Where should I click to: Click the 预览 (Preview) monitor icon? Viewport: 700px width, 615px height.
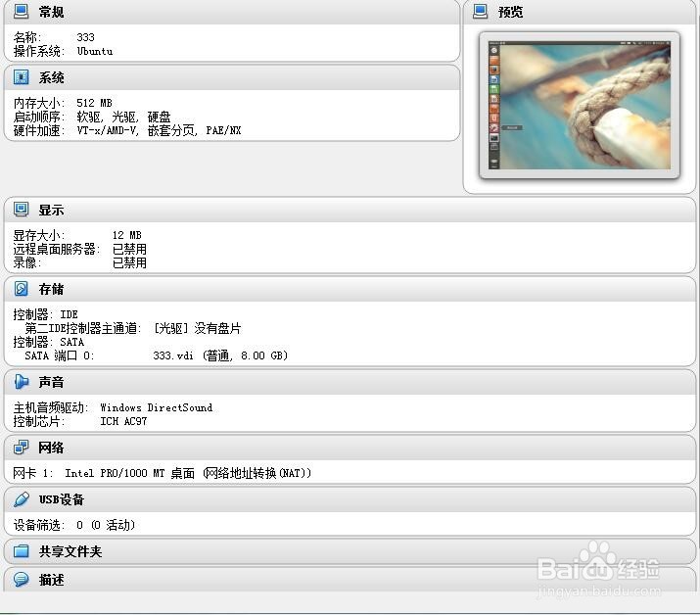[x=481, y=11]
